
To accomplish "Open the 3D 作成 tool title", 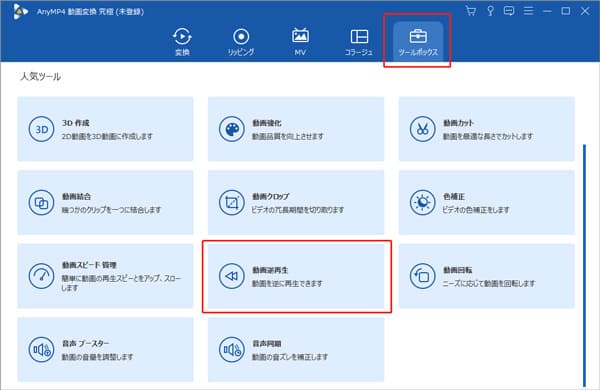I will click(76, 123).
